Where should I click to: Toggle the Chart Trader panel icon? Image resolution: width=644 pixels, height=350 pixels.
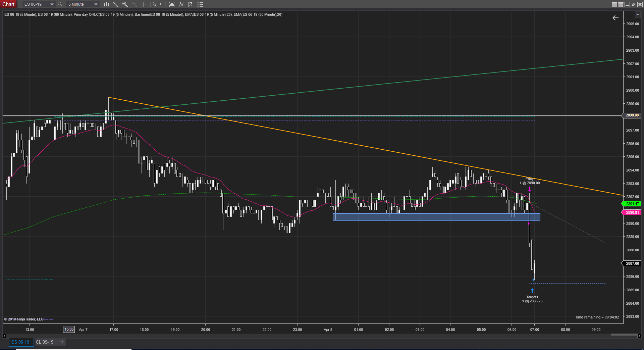tap(163, 4)
